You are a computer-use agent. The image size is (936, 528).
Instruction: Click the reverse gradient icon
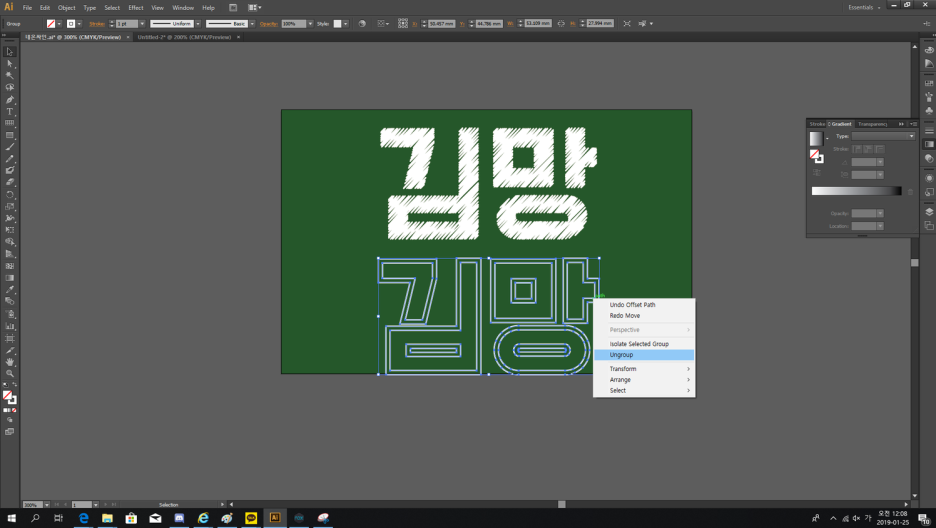[x=817, y=173]
